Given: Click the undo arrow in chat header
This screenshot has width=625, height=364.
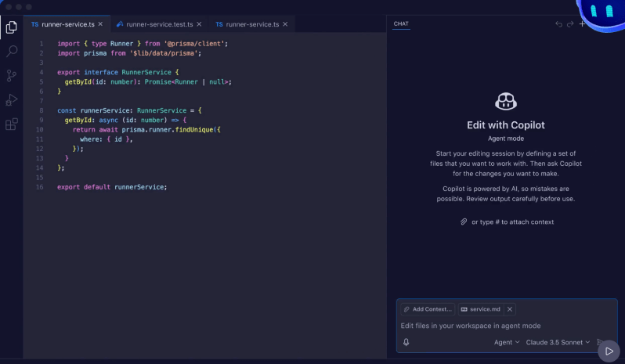Looking at the screenshot, I should pos(558,24).
